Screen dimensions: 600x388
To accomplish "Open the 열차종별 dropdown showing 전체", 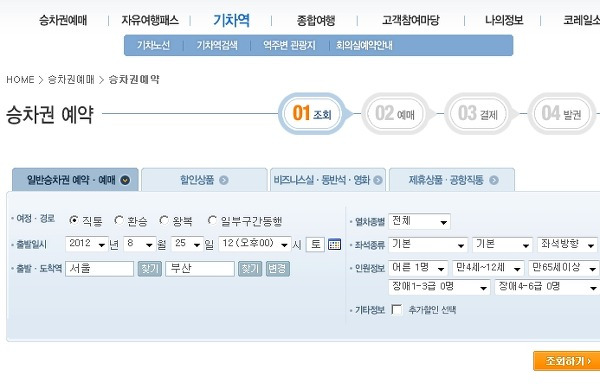I will (419, 222).
